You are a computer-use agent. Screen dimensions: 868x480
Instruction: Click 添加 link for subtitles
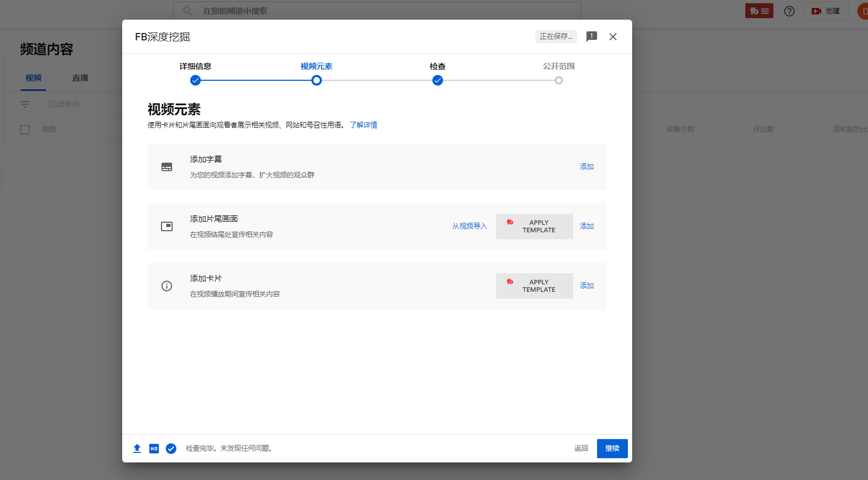586,167
